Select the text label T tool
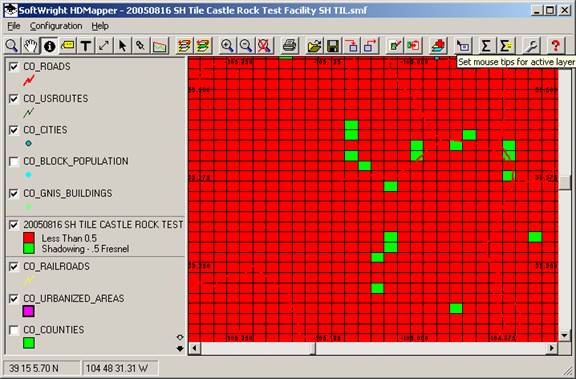 (86, 46)
